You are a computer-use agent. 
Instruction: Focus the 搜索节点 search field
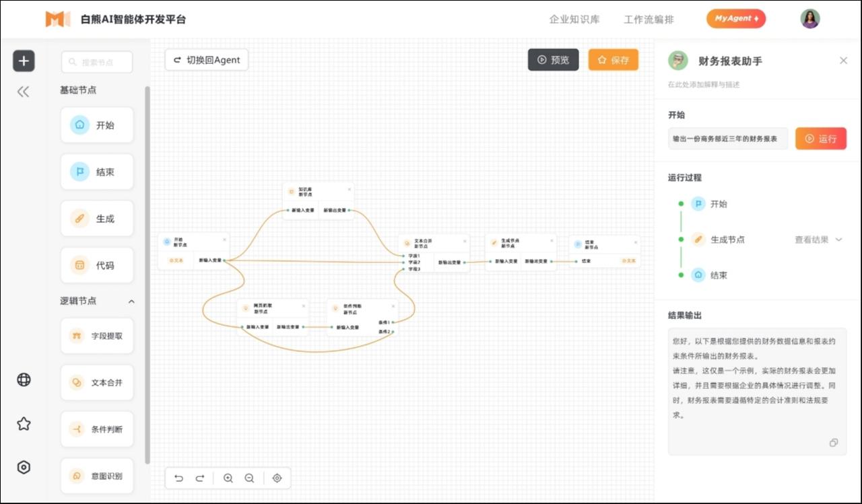click(97, 63)
